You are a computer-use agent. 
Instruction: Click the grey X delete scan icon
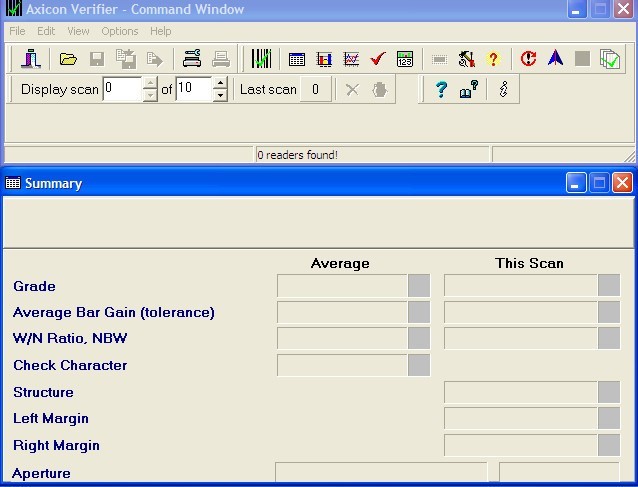(352, 90)
